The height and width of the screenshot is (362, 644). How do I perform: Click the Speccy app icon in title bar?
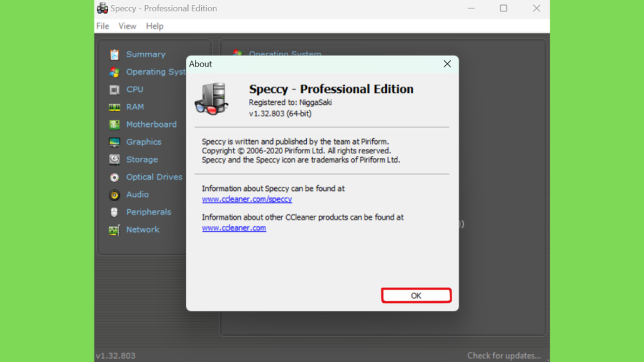click(103, 8)
